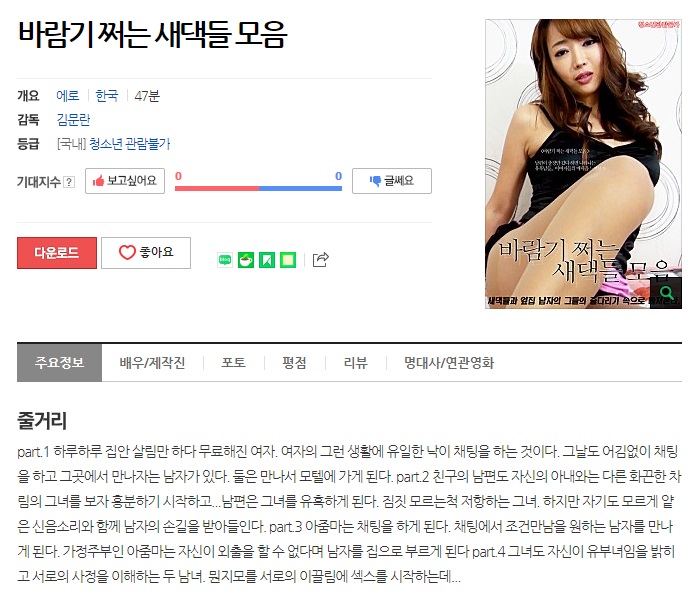The height and width of the screenshot is (602, 690).
Task: Click the red-blue expectation index bar
Action: click(x=258, y=188)
